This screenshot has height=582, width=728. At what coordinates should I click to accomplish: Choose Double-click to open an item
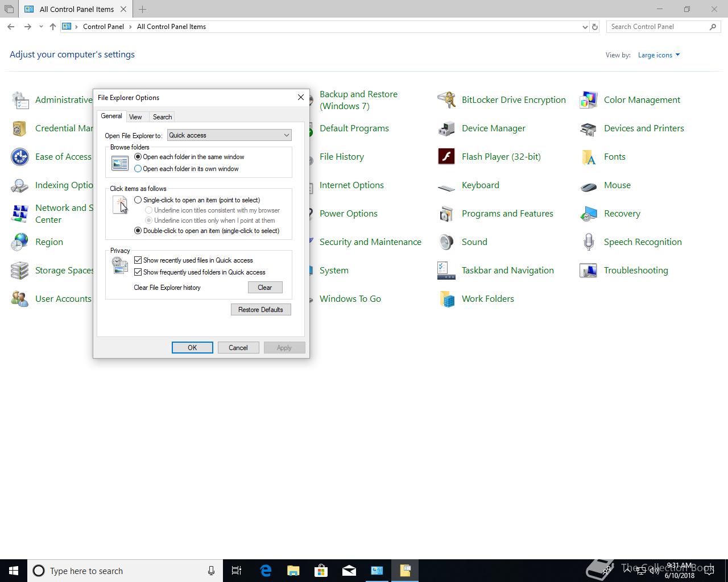click(207, 231)
